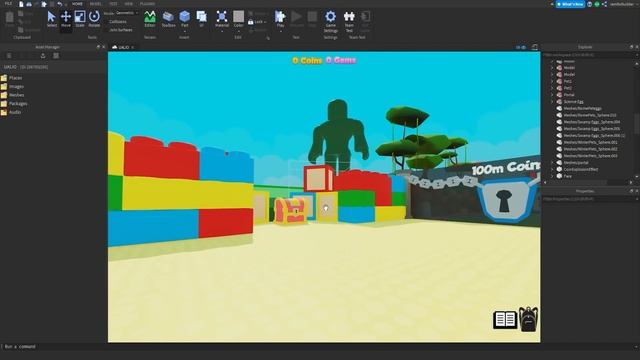Open the FILE menu
640x360 pixels.
[x=8, y=4]
